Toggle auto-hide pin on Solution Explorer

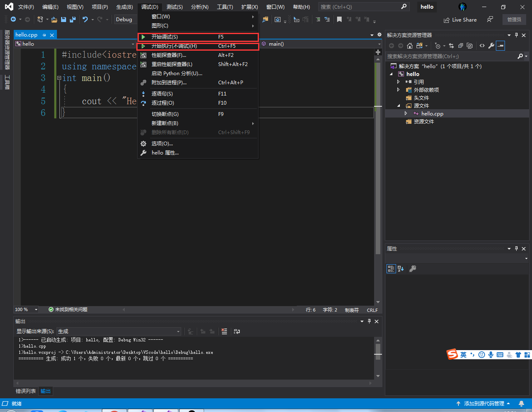click(x=516, y=35)
